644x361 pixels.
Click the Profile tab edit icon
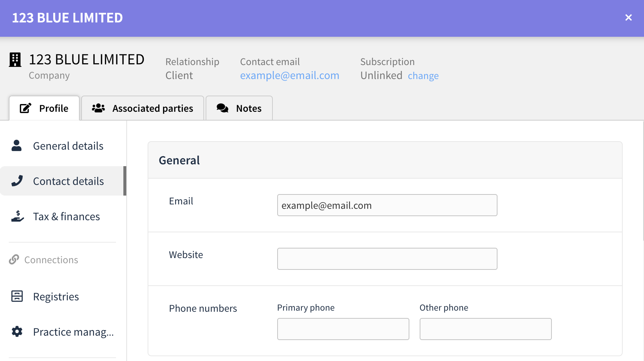tap(25, 108)
